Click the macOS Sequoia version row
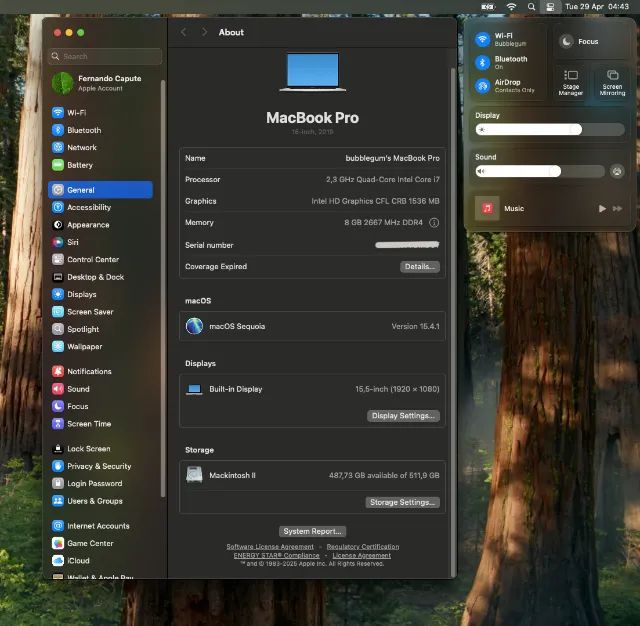 tap(312, 326)
